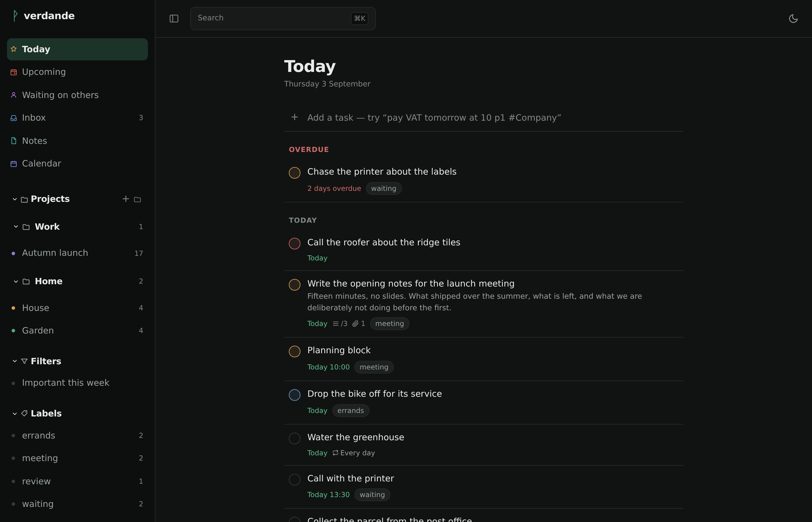Viewport: 812px width, 522px height.
Task: Open the Autumn launch project
Action: 77,253
